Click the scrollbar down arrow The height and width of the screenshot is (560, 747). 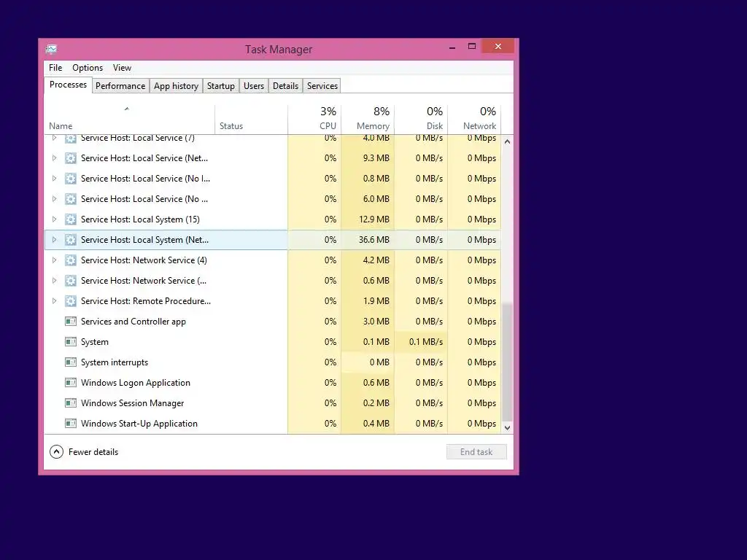(x=508, y=427)
